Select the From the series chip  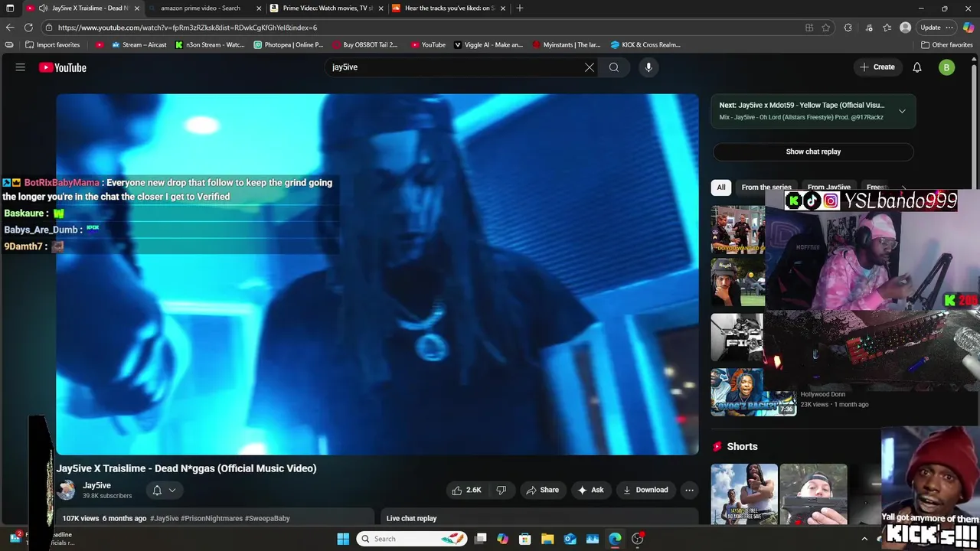pyautogui.click(x=766, y=187)
